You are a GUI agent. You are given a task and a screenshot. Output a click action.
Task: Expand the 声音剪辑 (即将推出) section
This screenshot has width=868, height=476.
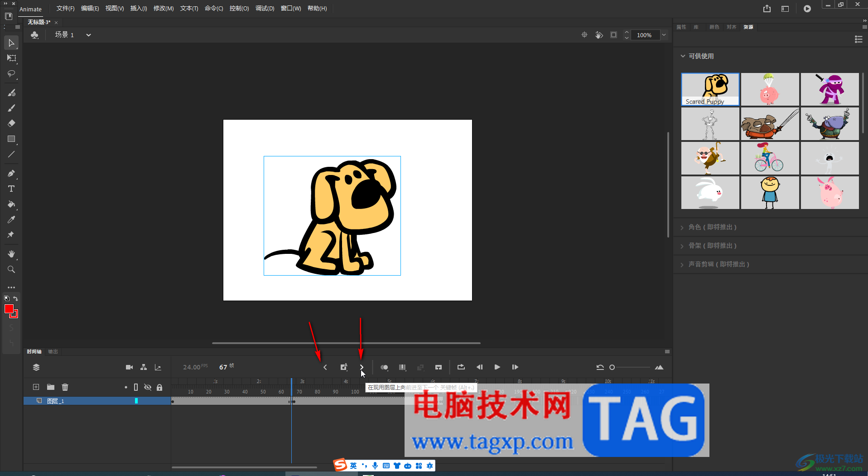pos(682,265)
